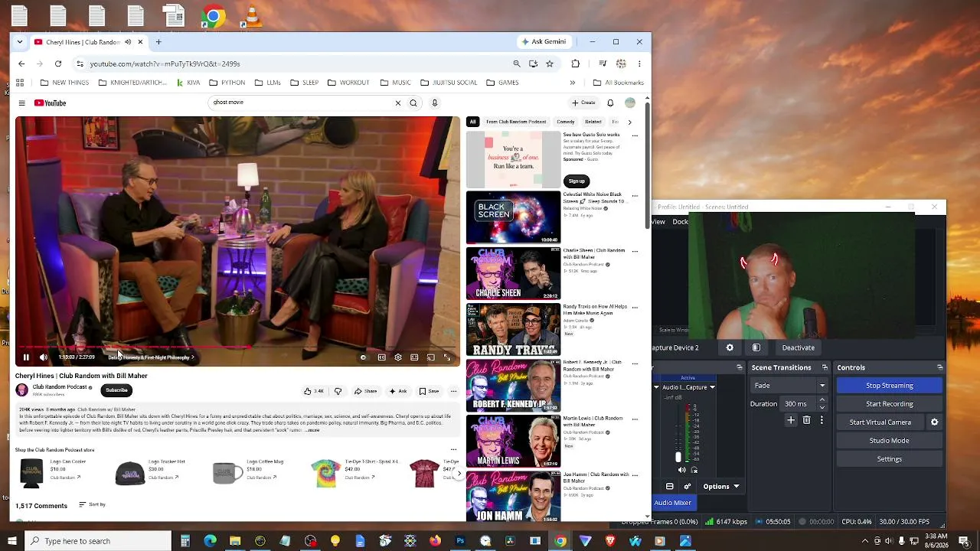Viewport: 980px width, 551px height.
Task: Click the OBS transition Duration field
Action: click(x=799, y=404)
